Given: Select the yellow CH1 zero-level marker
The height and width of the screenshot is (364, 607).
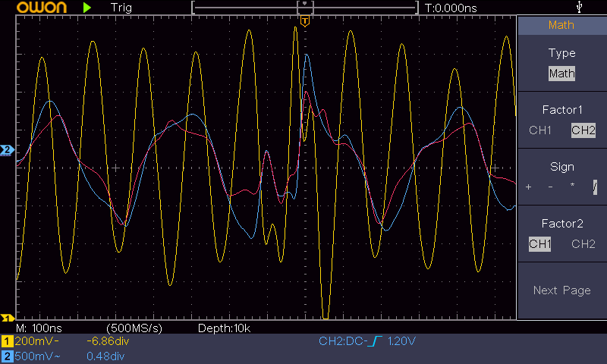Looking at the screenshot, I should tap(8, 318).
